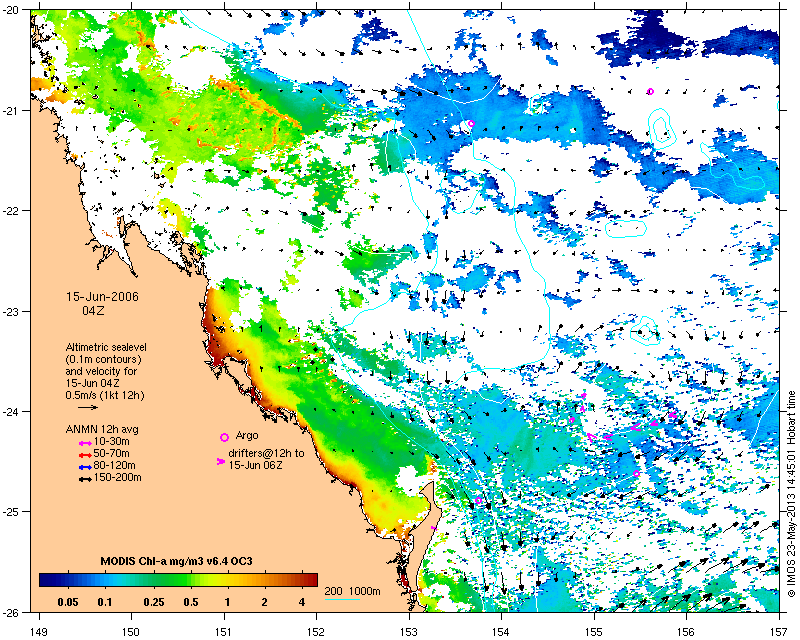Click the "80-120m" depth label

[114, 466]
